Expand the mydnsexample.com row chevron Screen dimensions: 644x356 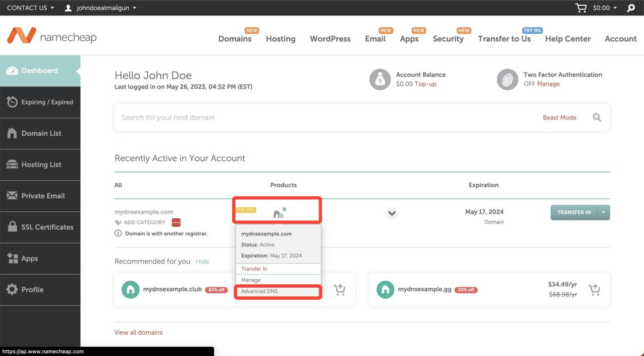pos(392,213)
